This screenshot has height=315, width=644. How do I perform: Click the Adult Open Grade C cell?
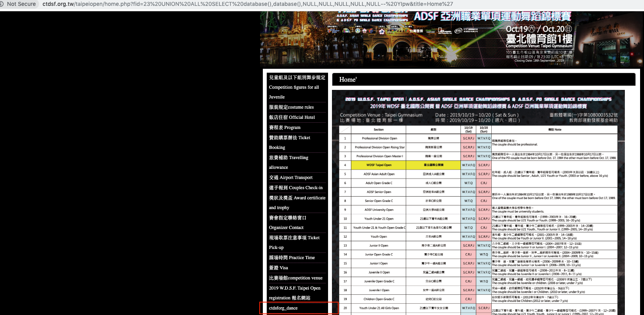point(379,183)
